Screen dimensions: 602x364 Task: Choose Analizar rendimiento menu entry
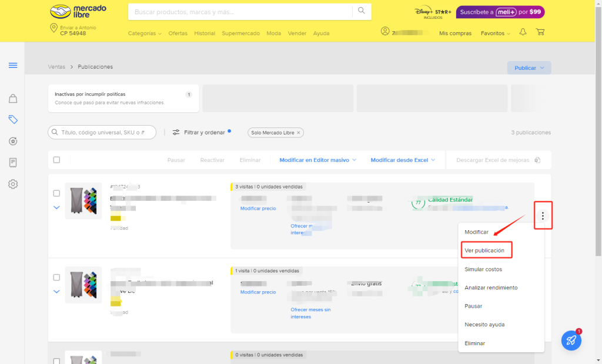[491, 288]
